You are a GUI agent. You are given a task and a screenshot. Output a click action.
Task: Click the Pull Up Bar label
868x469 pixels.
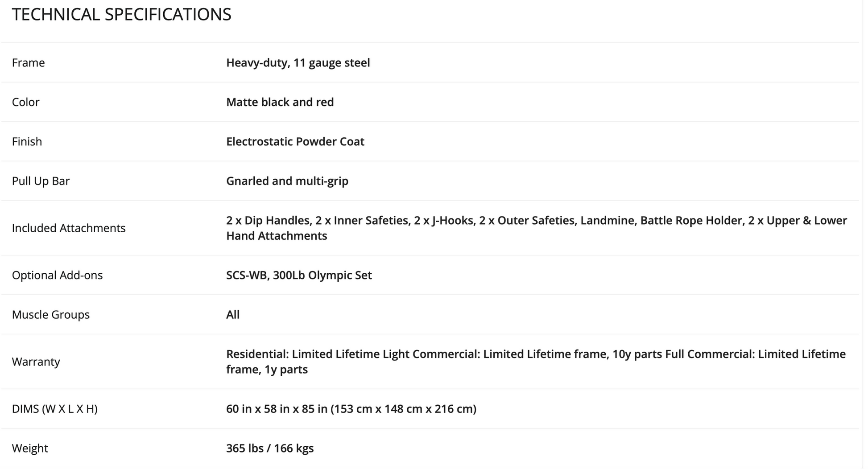41,181
